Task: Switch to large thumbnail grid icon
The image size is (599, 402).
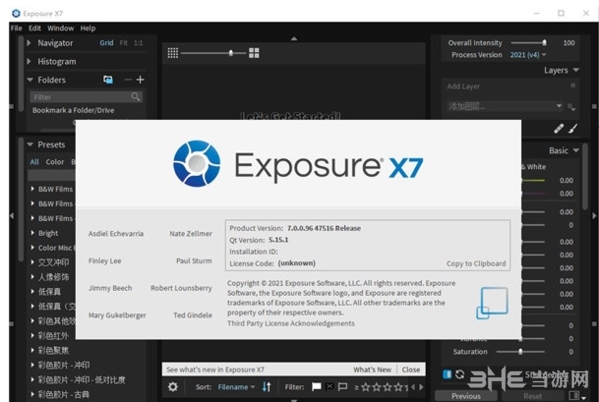Action: click(x=254, y=53)
